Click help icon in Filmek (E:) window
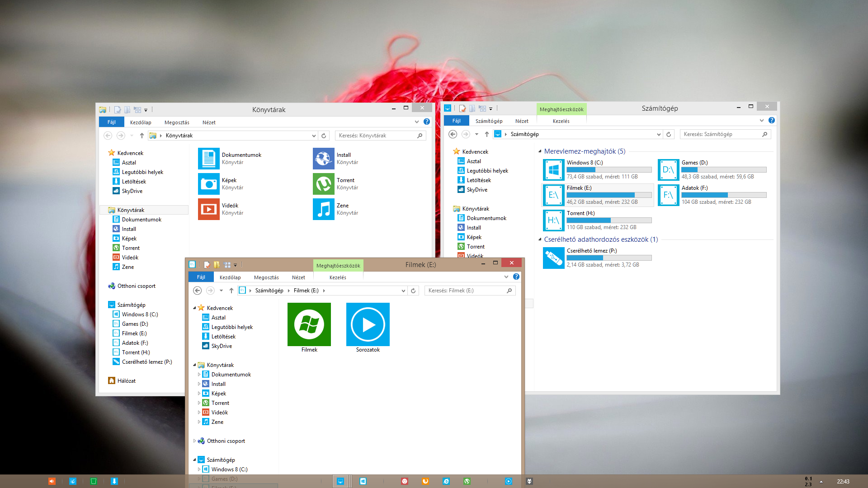The width and height of the screenshot is (868, 488). (x=516, y=277)
